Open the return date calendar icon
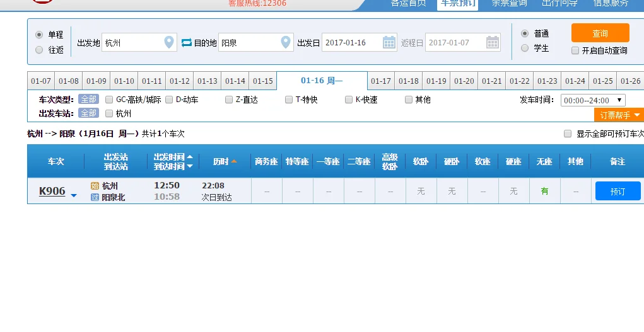 493,42
